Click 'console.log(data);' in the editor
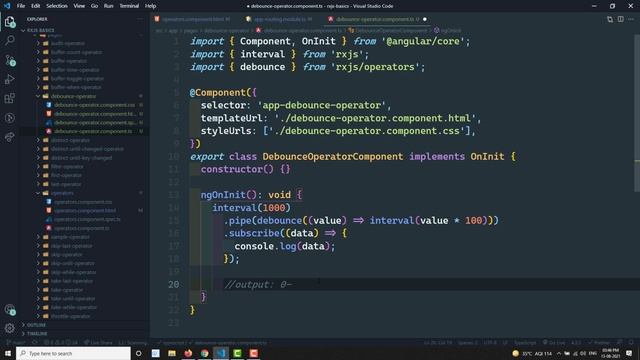 coord(284,246)
